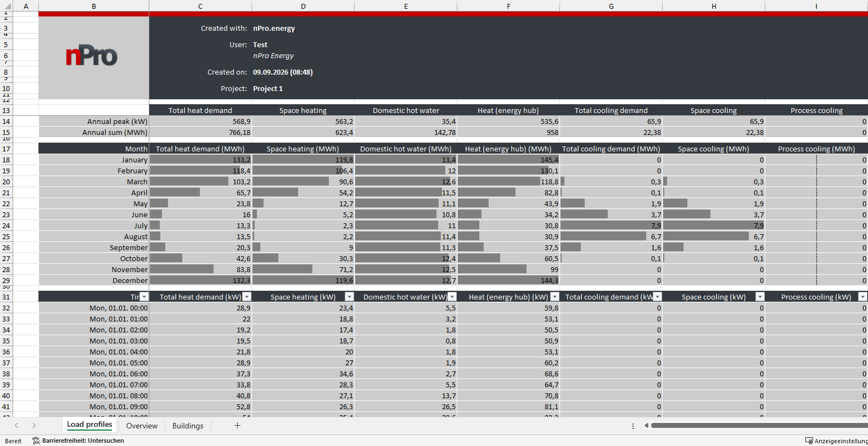Go to previous sheet with left arrow
868x446 pixels.
[x=16, y=426]
